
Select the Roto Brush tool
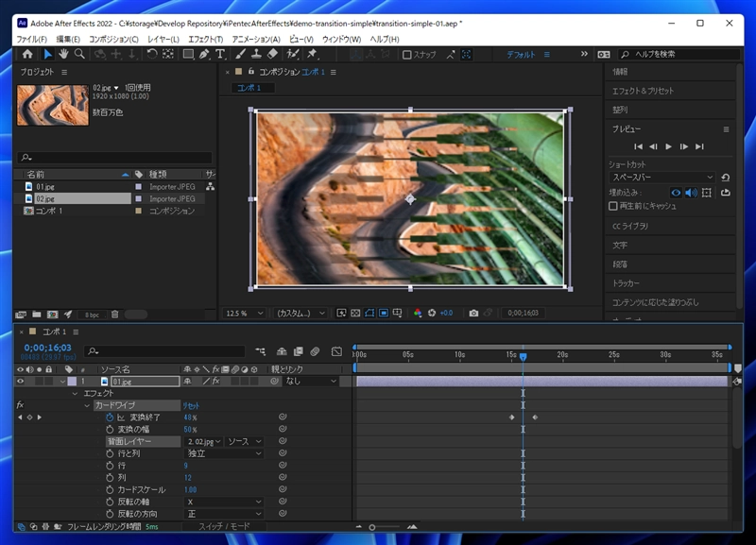click(293, 54)
